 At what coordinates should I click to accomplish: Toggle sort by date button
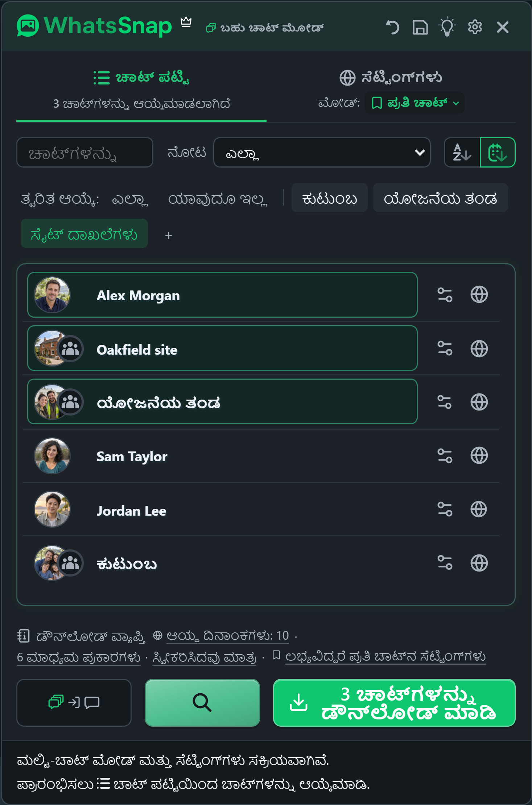click(498, 152)
